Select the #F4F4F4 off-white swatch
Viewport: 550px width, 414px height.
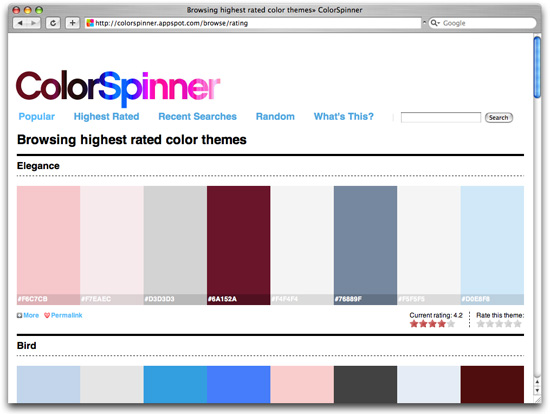pyautogui.click(x=302, y=245)
